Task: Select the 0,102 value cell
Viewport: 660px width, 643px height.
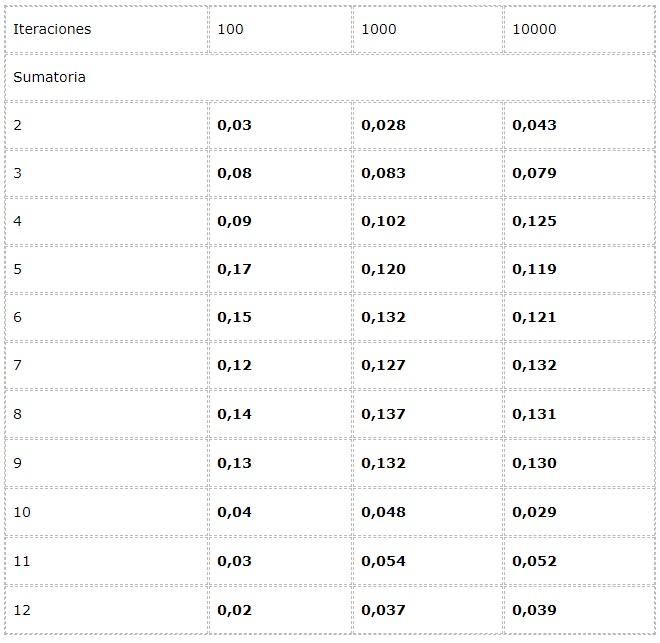Action: [383, 221]
